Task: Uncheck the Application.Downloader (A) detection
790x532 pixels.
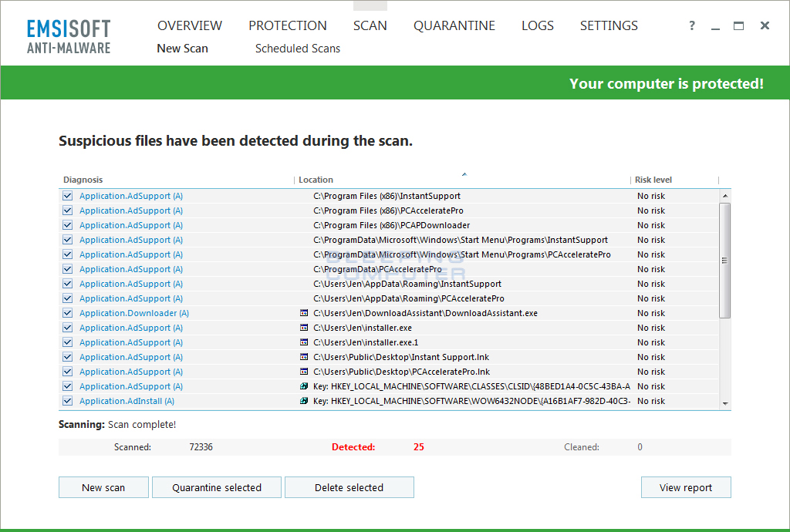Action: [x=67, y=313]
